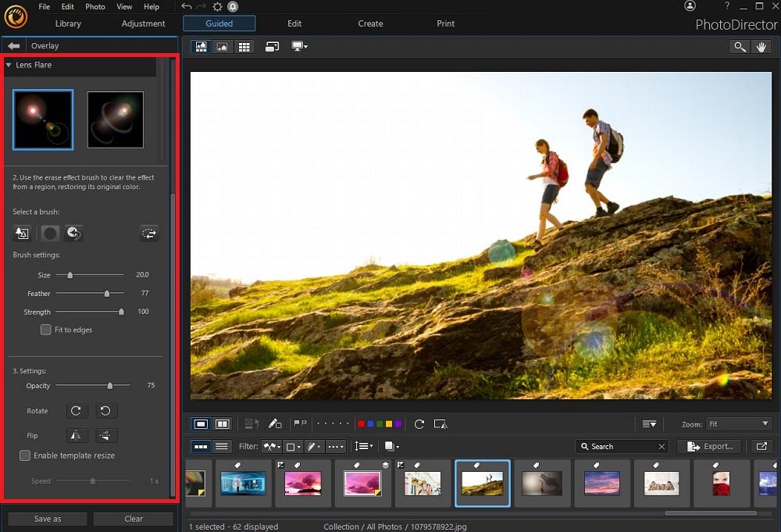Click the back arrow beside Overlay
The image size is (781, 532).
click(x=12, y=45)
